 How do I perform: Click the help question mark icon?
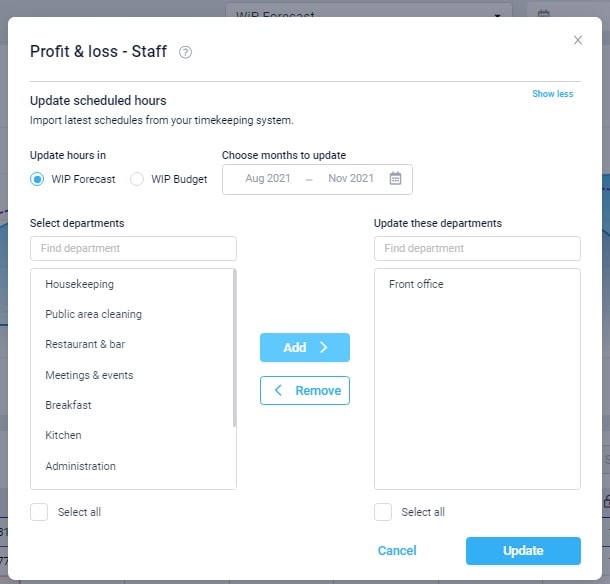[x=185, y=52]
